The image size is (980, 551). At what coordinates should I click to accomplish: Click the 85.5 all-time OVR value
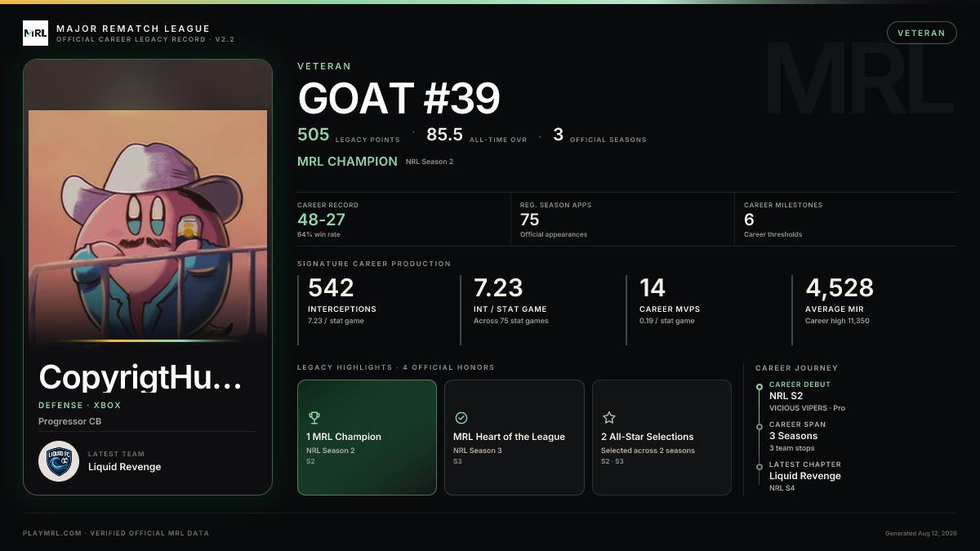point(444,135)
